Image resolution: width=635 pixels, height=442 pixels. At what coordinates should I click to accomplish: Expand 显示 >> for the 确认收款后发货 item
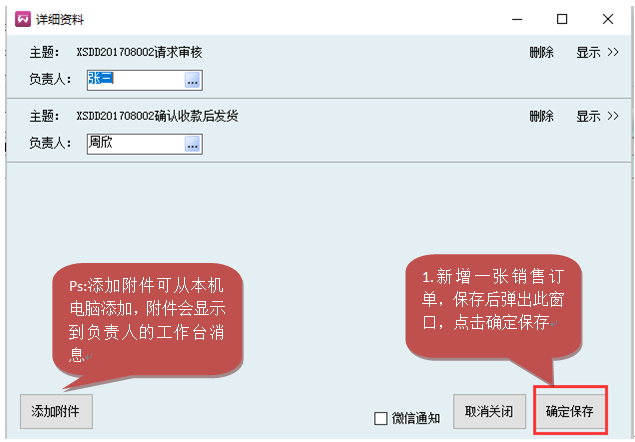tap(597, 116)
